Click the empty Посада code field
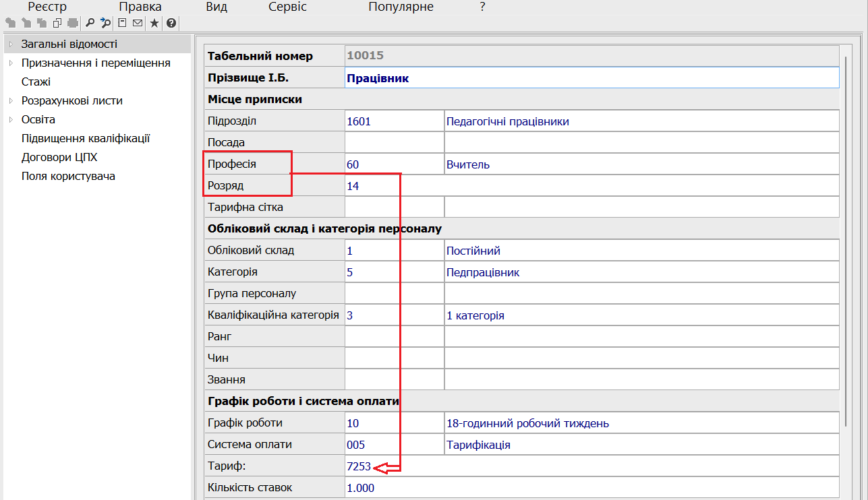The image size is (868, 500). click(x=394, y=143)
